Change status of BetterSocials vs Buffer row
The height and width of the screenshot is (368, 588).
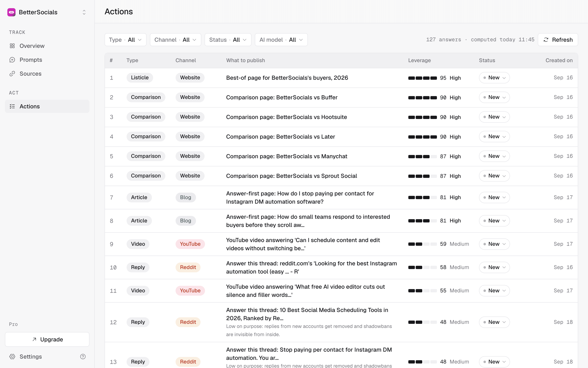coord(494,97)
